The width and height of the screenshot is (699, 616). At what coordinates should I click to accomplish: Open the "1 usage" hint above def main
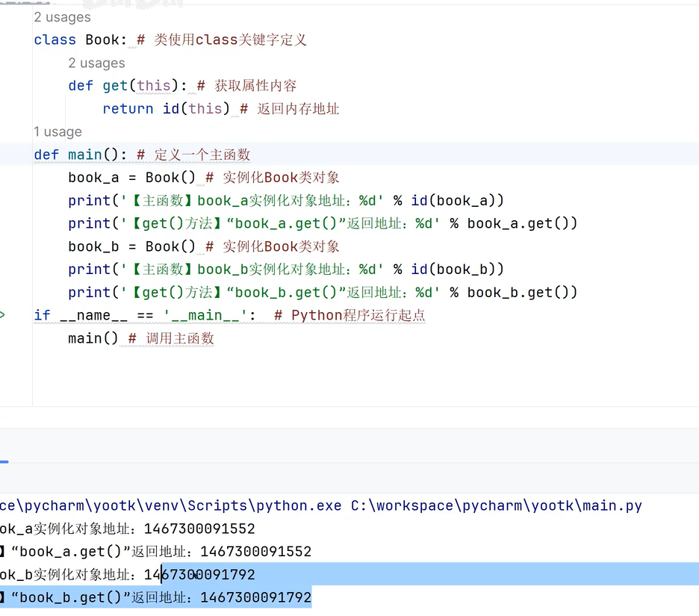(58, 131)
